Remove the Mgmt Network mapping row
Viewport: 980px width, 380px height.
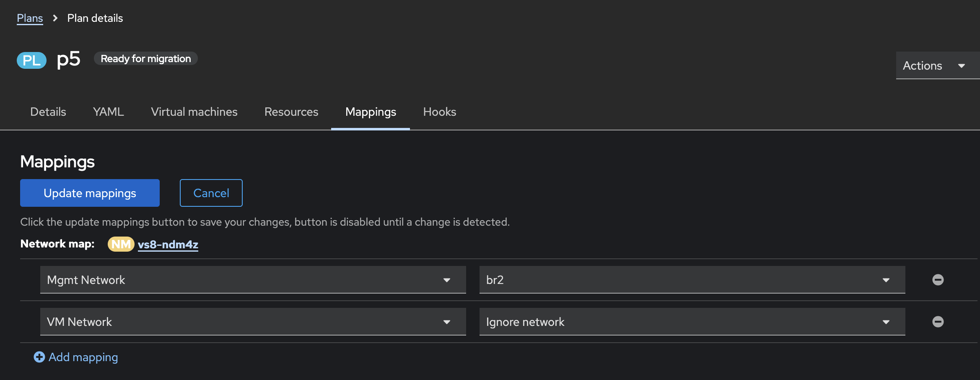[x=938, y=280]
